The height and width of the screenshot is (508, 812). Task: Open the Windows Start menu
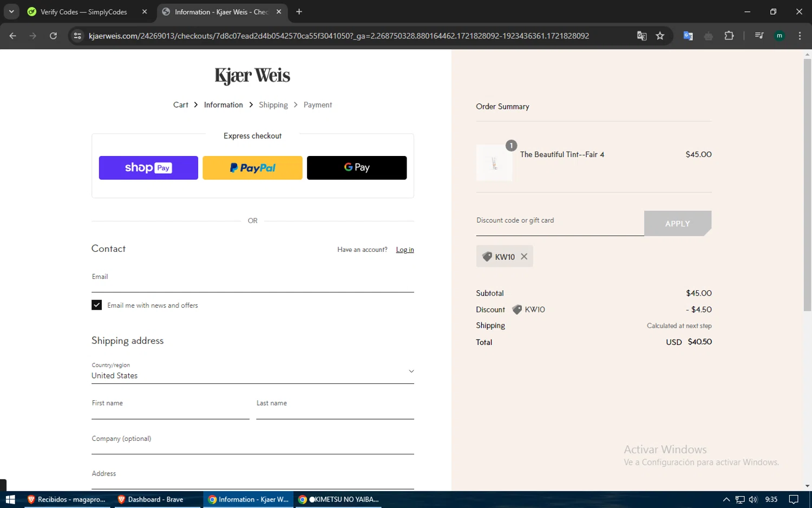10,499
